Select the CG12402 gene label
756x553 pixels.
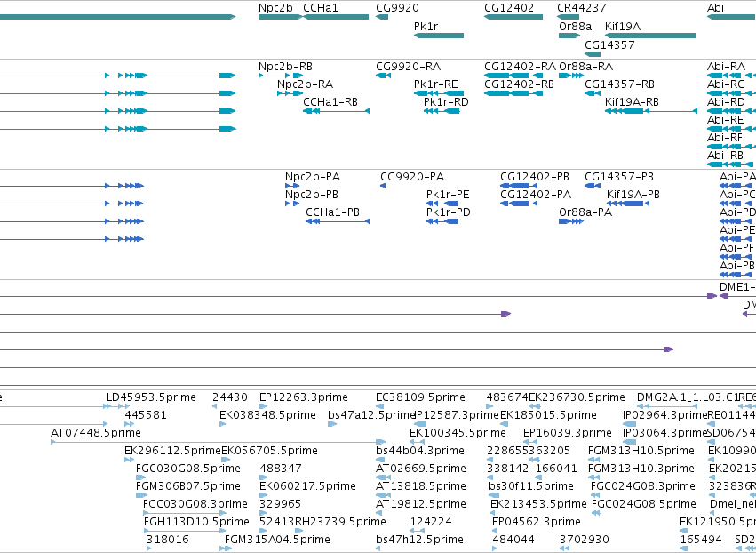point(509,8)
